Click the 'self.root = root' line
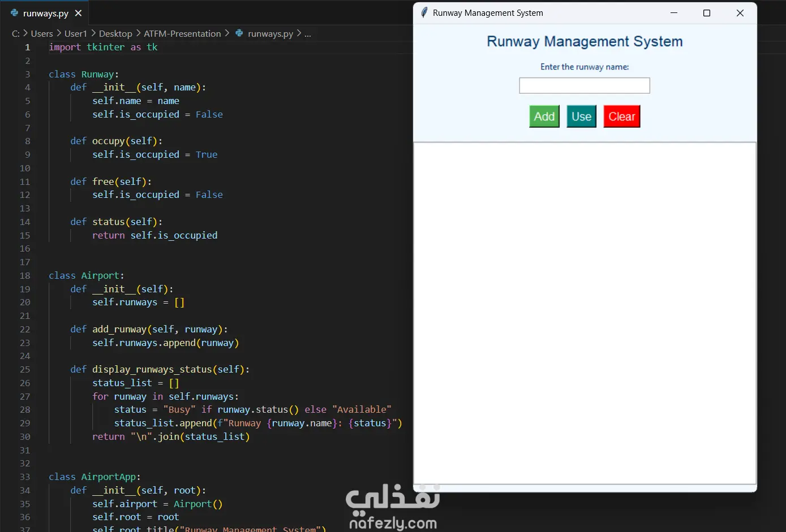 coord(136,517)
